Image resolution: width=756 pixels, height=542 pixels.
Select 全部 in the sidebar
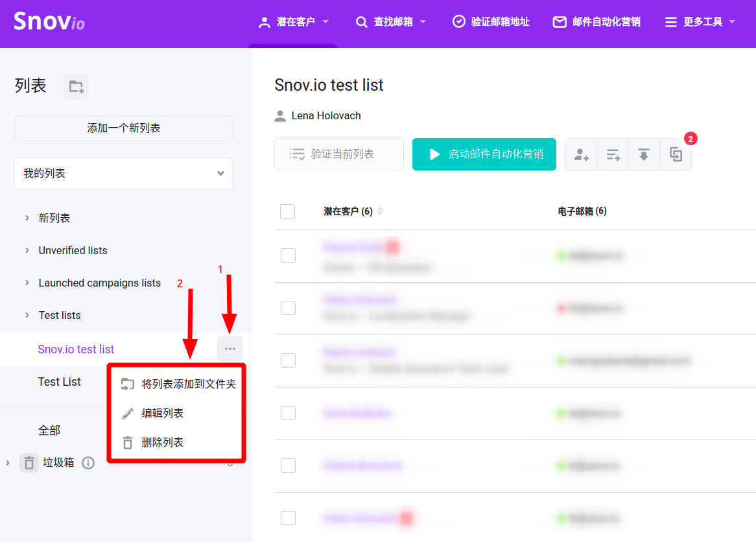click(49, 430)
